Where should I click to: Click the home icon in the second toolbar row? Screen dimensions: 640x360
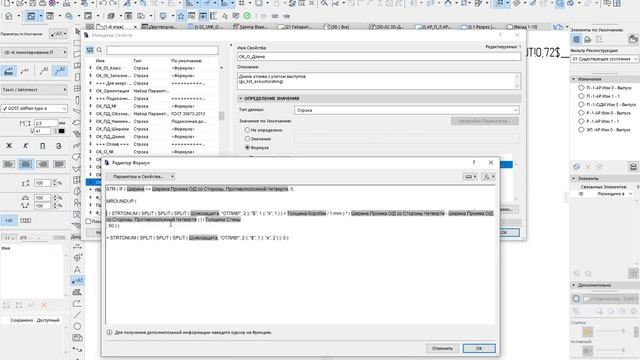pos(9,16)
